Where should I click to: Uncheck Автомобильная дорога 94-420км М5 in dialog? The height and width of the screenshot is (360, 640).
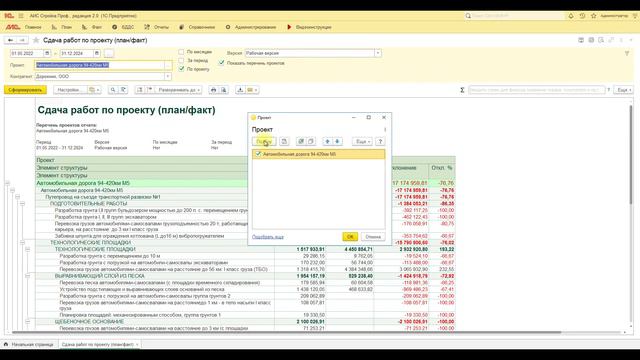click(x=258, y=154)
